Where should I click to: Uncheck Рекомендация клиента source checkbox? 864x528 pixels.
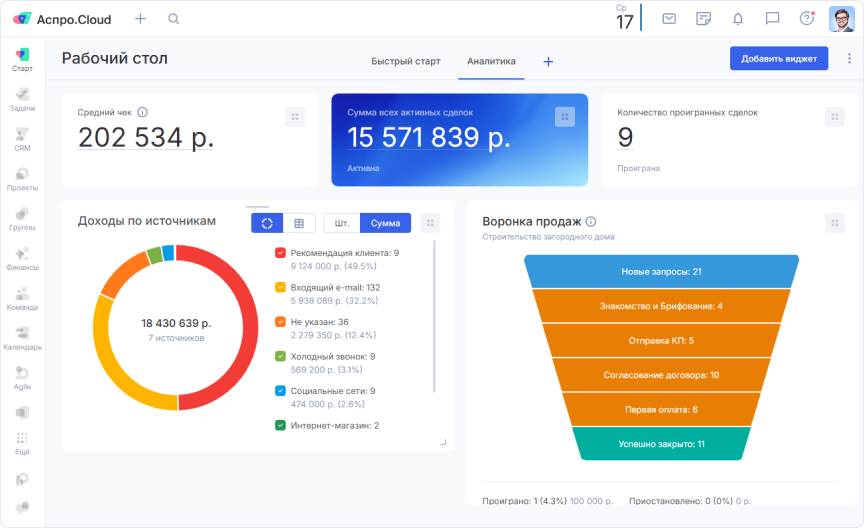coord(281,254)
